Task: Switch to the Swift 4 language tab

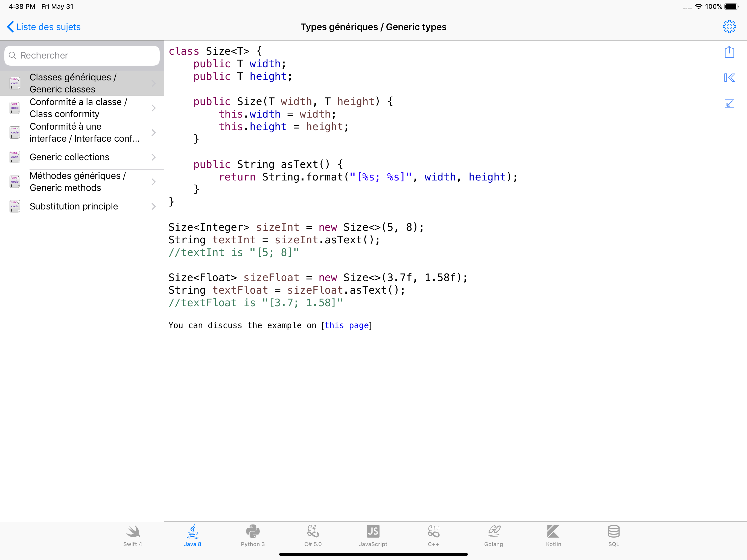Action: point(133,535)
